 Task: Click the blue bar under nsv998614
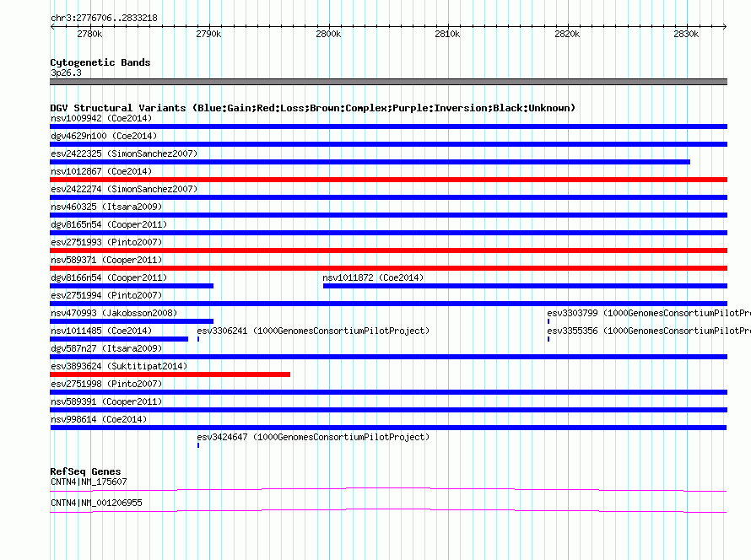[388, 428]
